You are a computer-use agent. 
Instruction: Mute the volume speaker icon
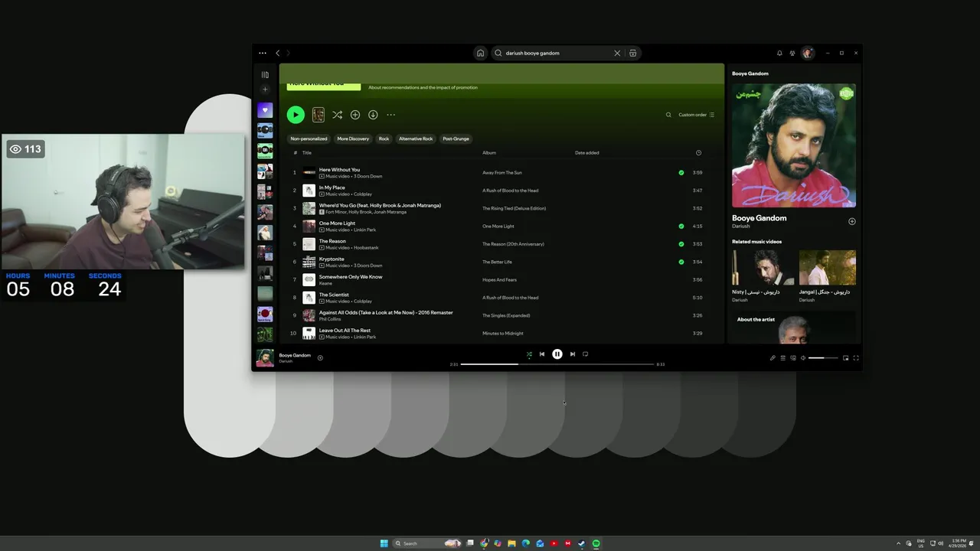click(x=803, y=358)
